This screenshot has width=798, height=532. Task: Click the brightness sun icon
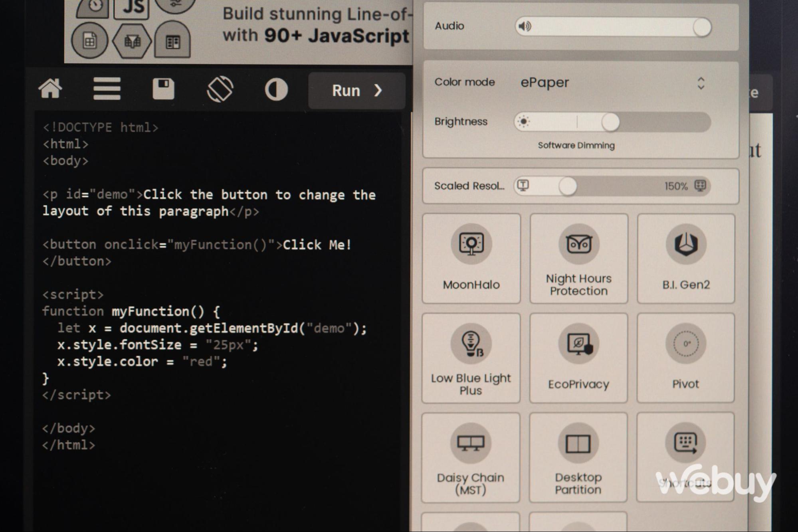point(523,122)
